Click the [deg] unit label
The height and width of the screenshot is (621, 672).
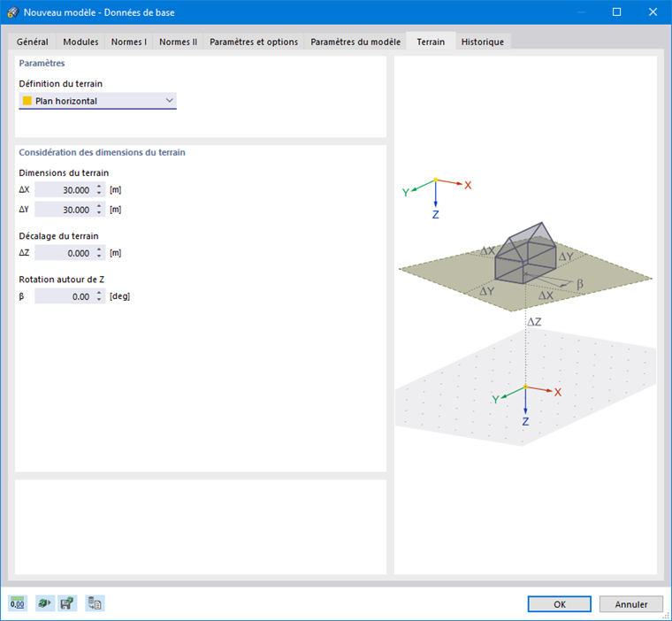pyautogui.click(x=119, y=296)
